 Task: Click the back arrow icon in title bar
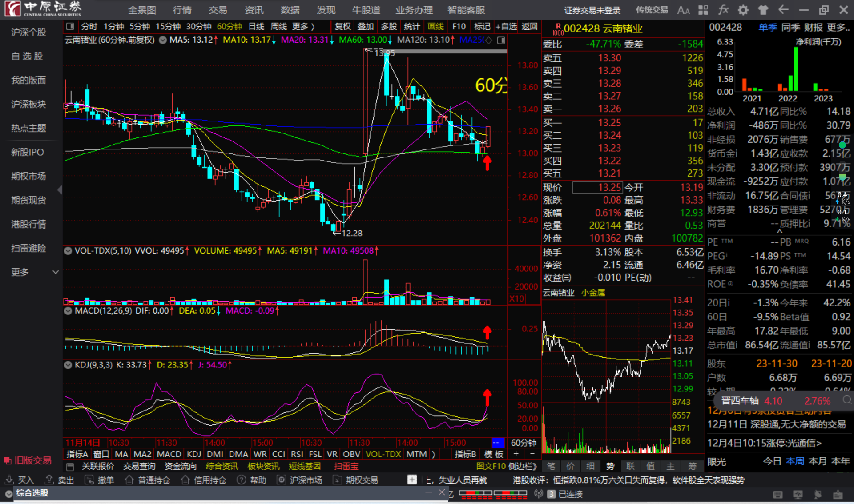[783, 10]
